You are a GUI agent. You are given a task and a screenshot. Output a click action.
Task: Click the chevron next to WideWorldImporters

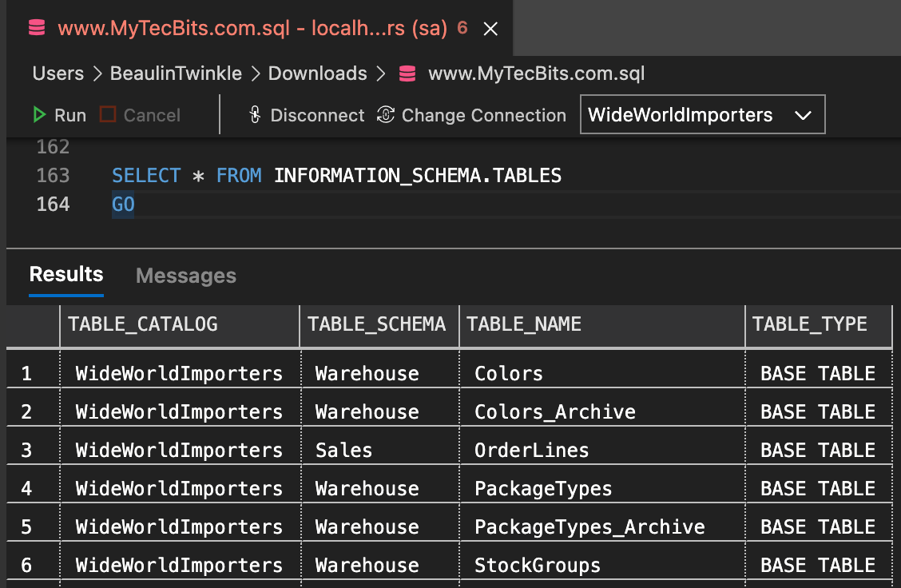pos(804,114)
